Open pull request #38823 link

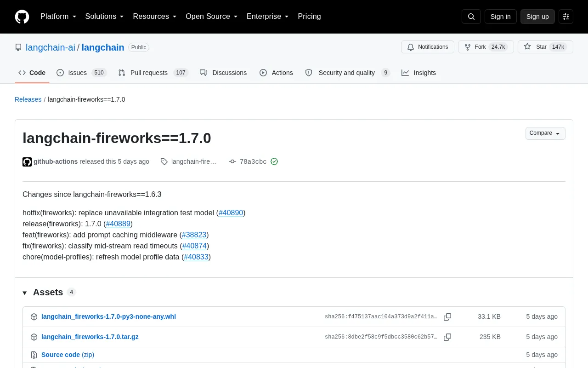click(x=194, y=235)
